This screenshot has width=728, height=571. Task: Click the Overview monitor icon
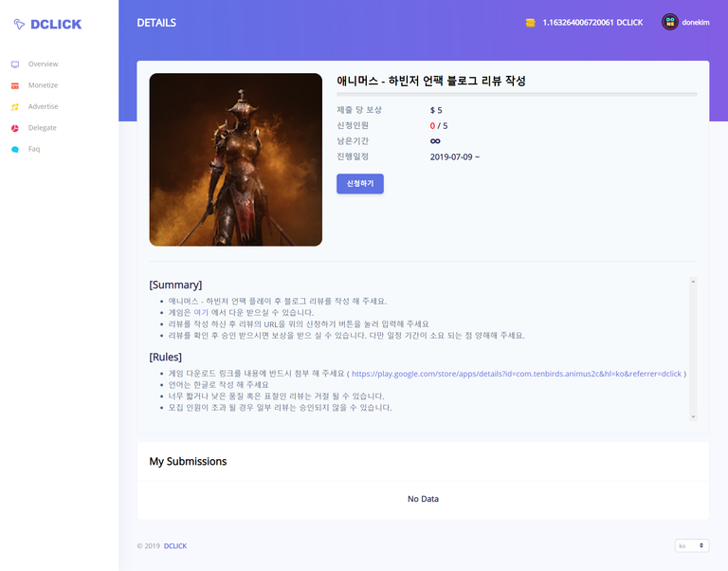[x=15, y=64]
